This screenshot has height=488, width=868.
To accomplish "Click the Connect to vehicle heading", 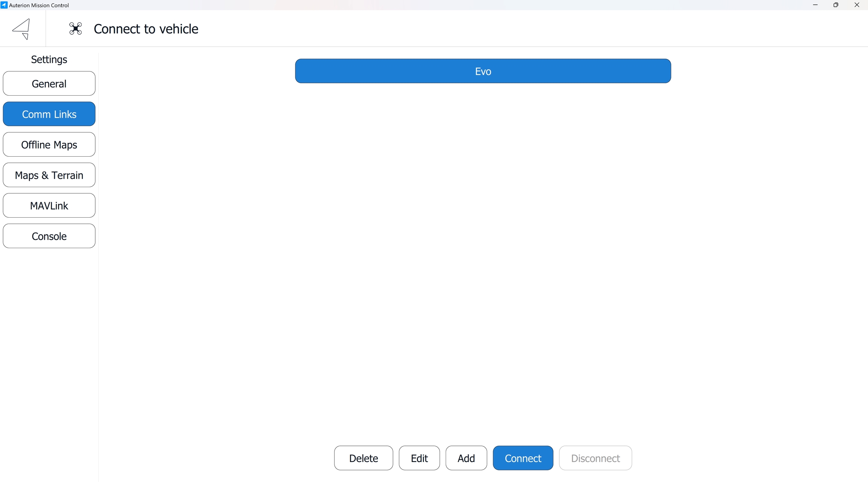I will click(146, 29).
